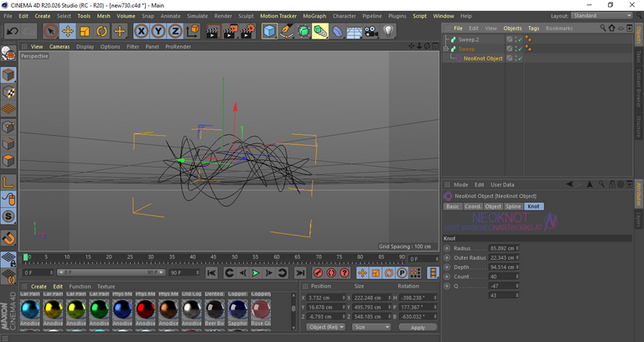Click the timeline at frame 45
Screen dimensions: 644x342
(x=213, y=257)
